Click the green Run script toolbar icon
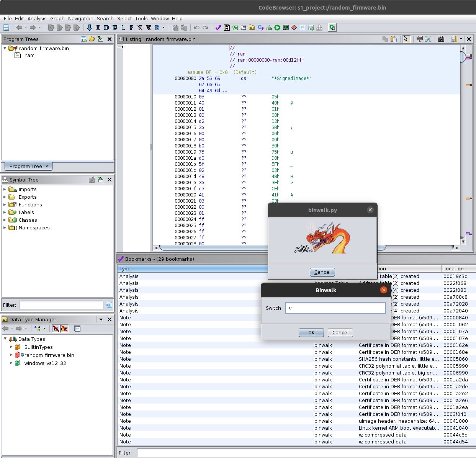 tap(277, 28)
